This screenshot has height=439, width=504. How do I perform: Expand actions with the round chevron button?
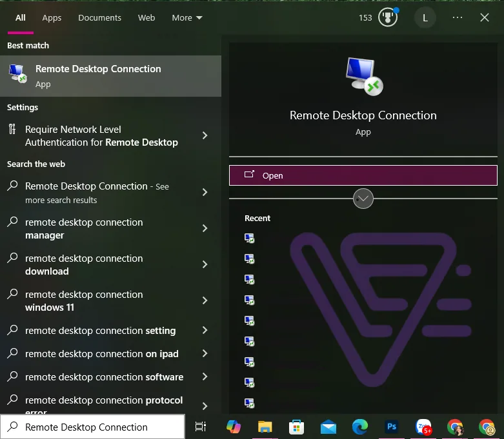click(363, 199)
